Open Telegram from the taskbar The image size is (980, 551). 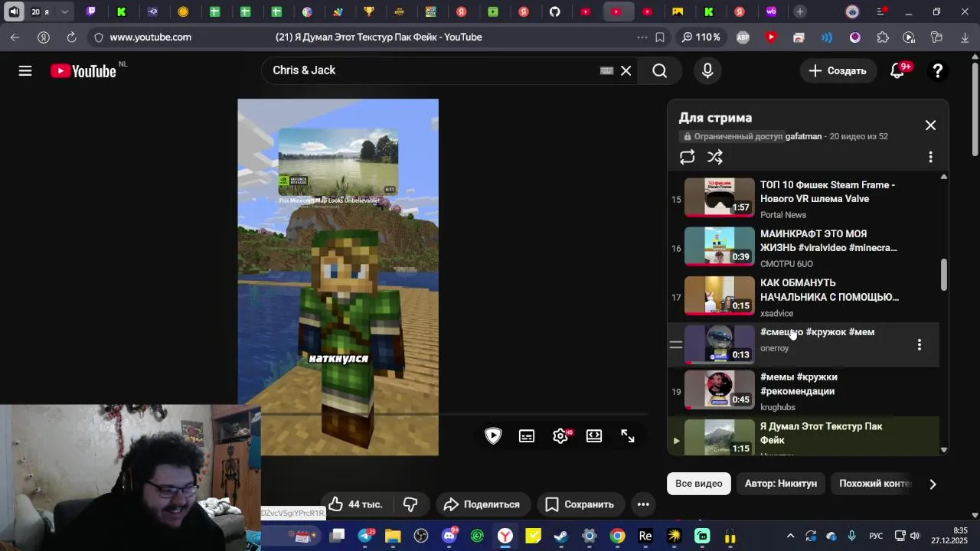[x=365, y=536]
